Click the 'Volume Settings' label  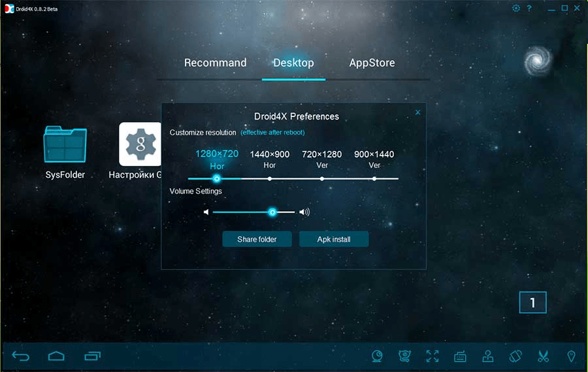tap(196, 191)
